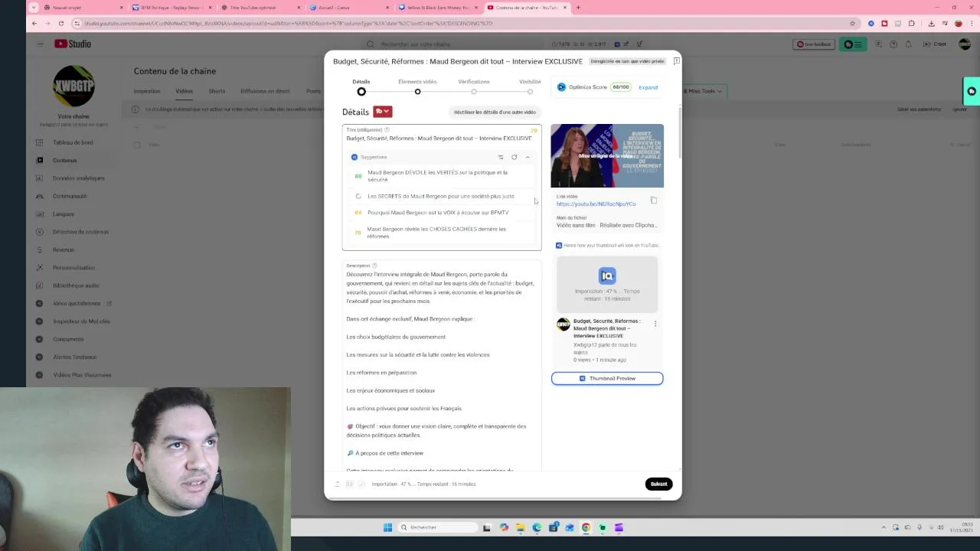Open Personnalisation in the sidebar
980x551 pixels.
point(73,267)
